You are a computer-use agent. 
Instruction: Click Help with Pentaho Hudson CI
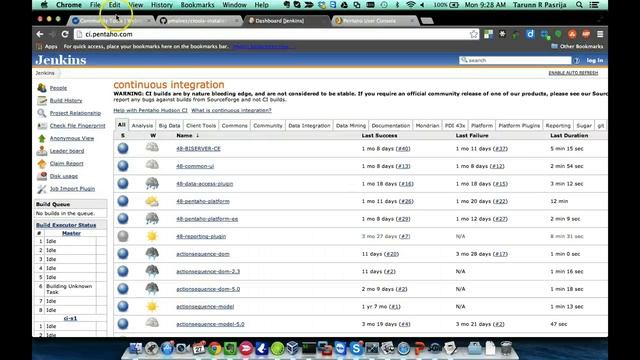(x=150, y=111)
